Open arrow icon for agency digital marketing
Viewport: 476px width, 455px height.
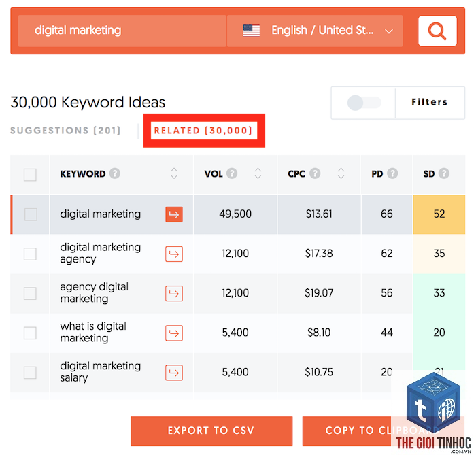(x=174, y=294)
